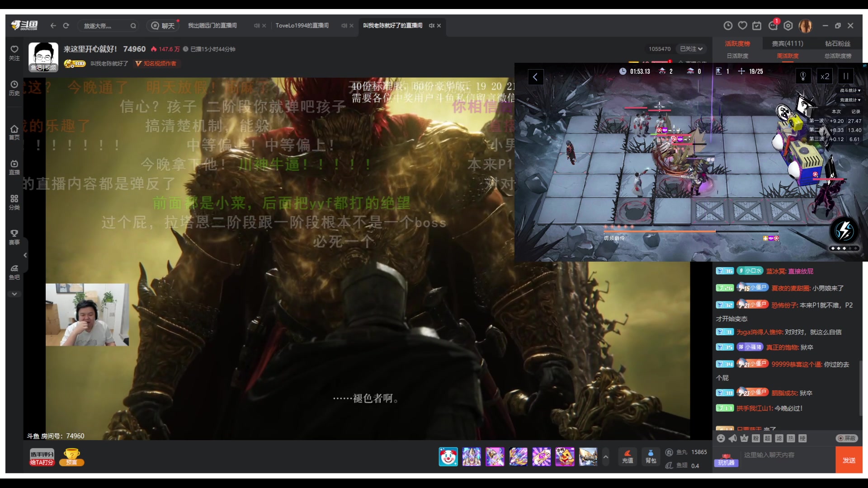868x488 pixels.
Task: Go back with the left arrow
Action: (53, 26)
